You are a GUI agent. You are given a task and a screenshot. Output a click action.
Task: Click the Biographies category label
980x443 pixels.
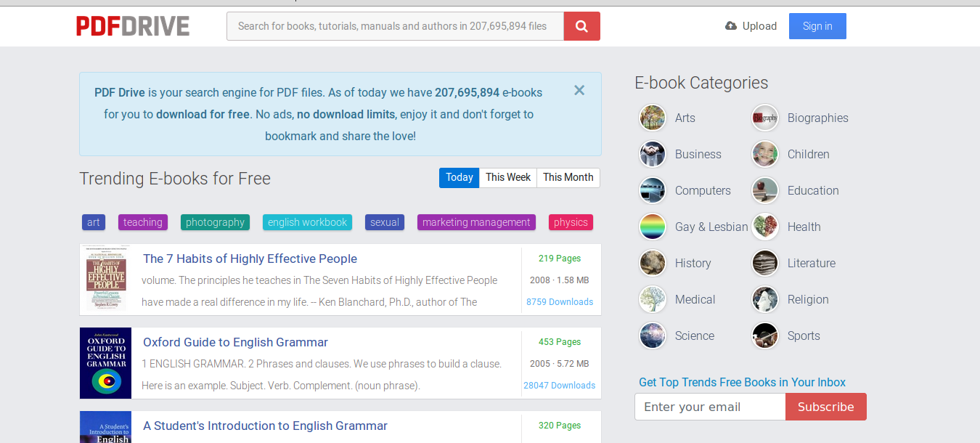click(x=818, y=118)
